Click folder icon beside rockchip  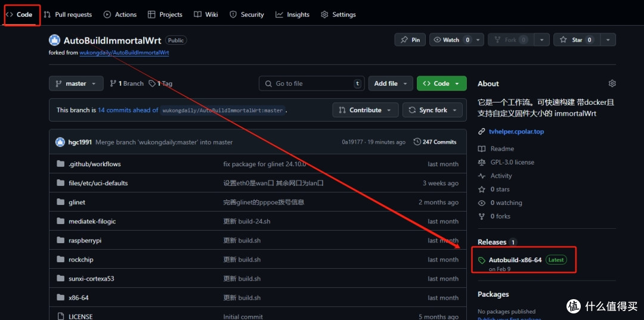[x=61, y=259]
